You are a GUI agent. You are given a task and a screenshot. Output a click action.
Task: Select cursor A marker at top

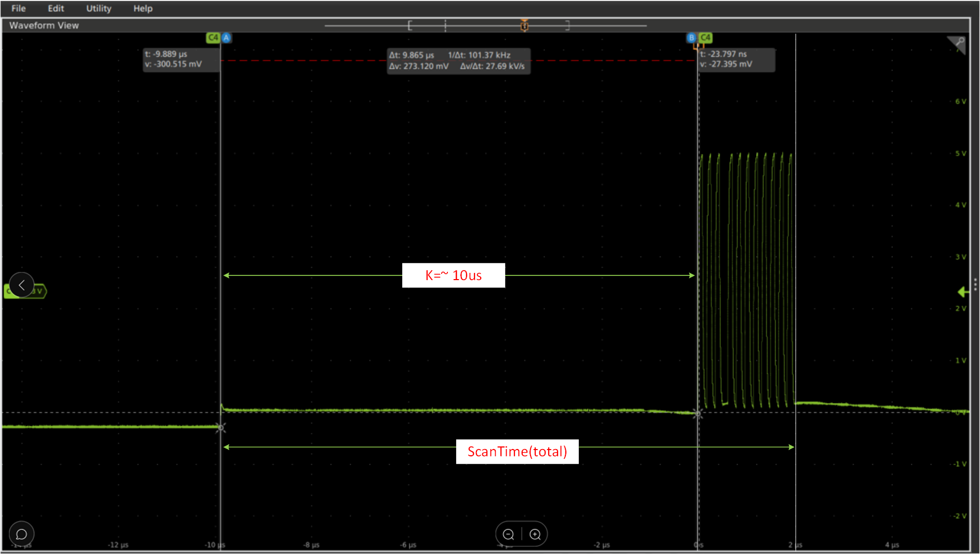point(227,37)
